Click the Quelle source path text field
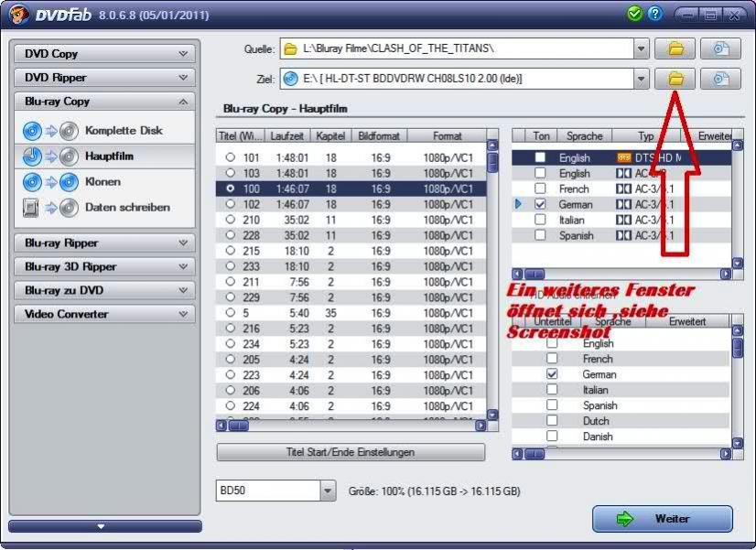The width and height of the screenshot is (756, 550). [457, 49]
